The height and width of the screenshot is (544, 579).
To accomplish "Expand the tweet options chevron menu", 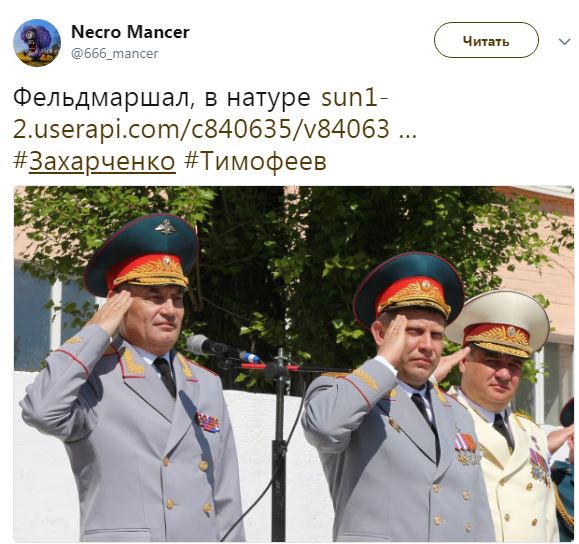I will click(565, 41).
